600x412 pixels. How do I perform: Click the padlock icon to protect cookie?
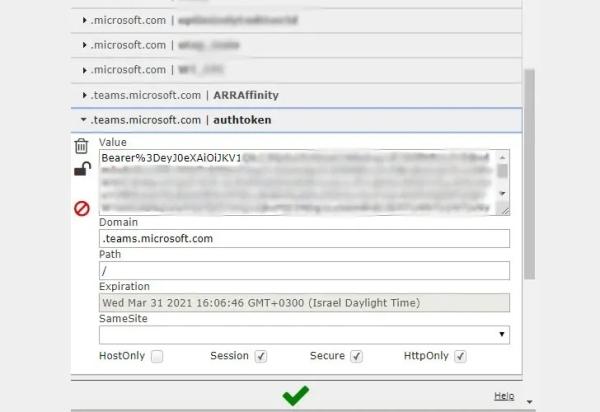point(81,170)
